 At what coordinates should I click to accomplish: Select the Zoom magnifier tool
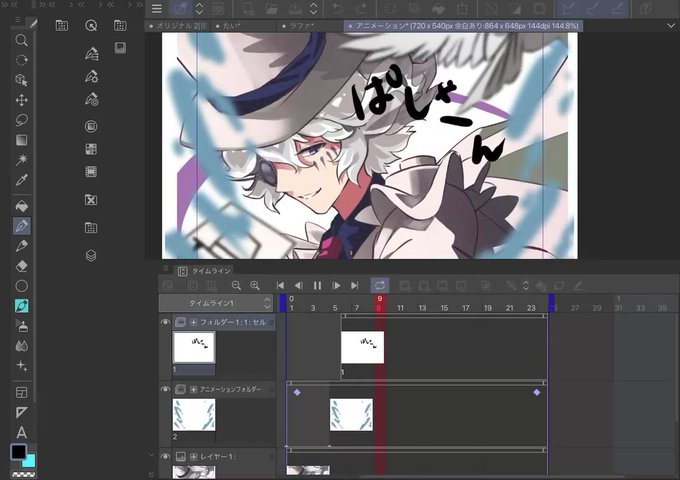click(21, 40)
